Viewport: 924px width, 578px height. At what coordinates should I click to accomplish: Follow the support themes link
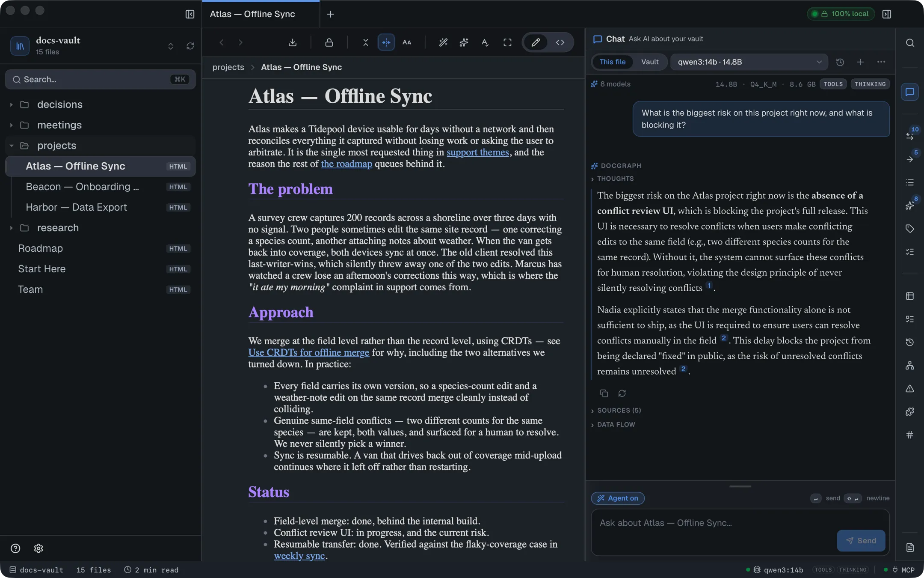[478, 152]
